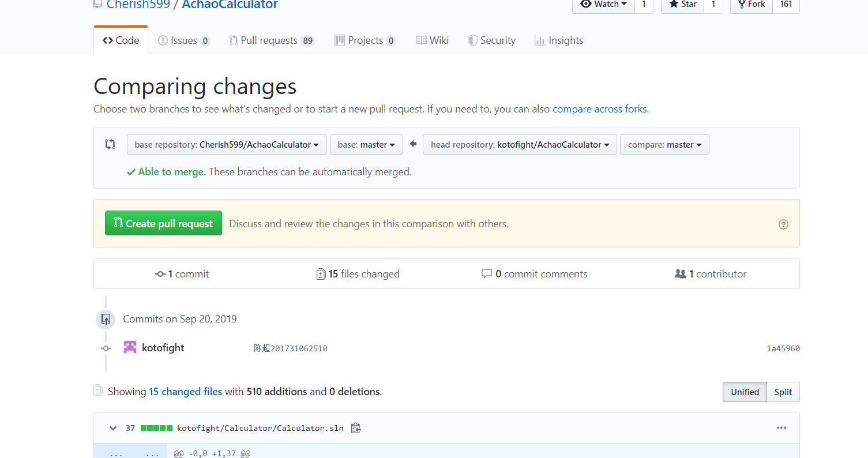The image size is (868, 458).
Task: Open the Insights tab
Action: tap(559, 40)
